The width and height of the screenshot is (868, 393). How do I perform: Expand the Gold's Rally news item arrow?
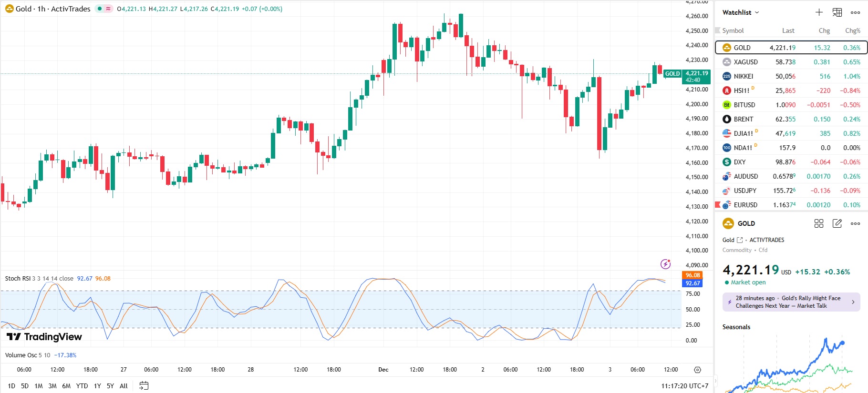853,302
